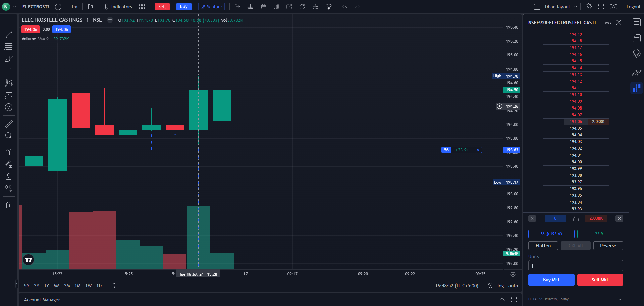Toggle hide all drawings eye icon
Screen dimensions: 644x306
[9, 188]
